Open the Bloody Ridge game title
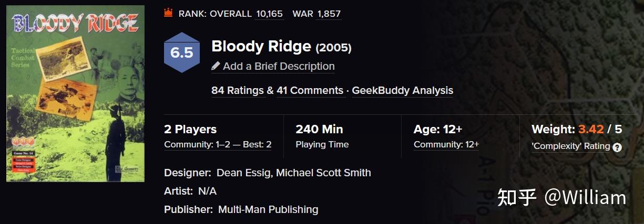 [x=261, y=47]
